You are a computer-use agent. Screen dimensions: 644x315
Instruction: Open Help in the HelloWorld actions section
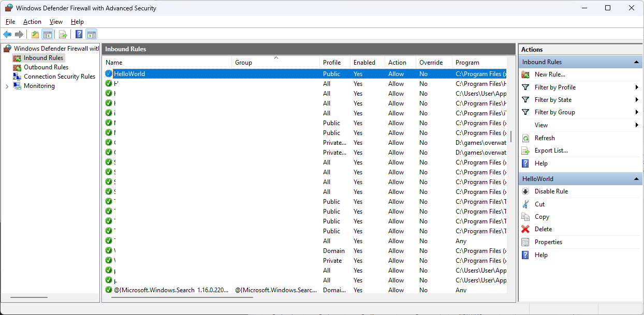tap(541, 255)
